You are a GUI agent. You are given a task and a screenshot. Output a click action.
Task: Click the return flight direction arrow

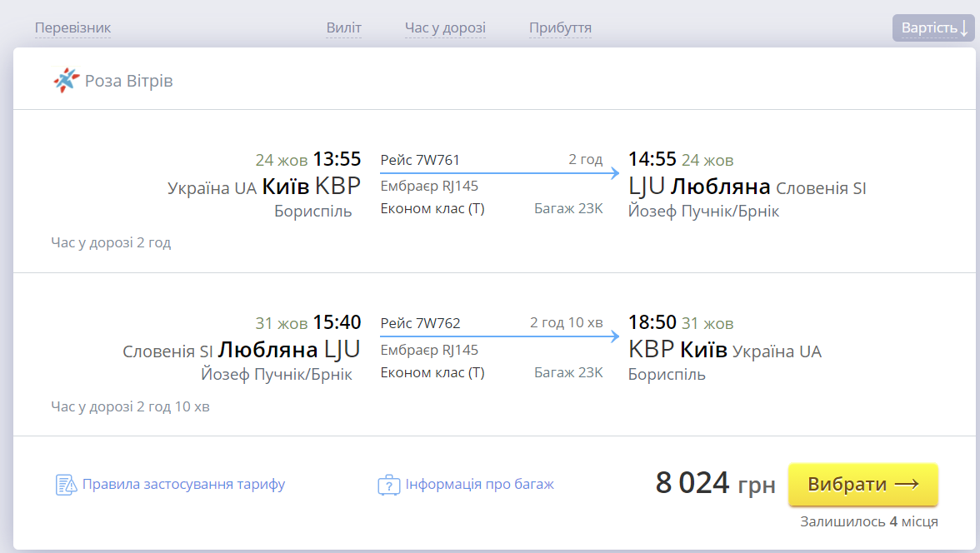(499, 336)
